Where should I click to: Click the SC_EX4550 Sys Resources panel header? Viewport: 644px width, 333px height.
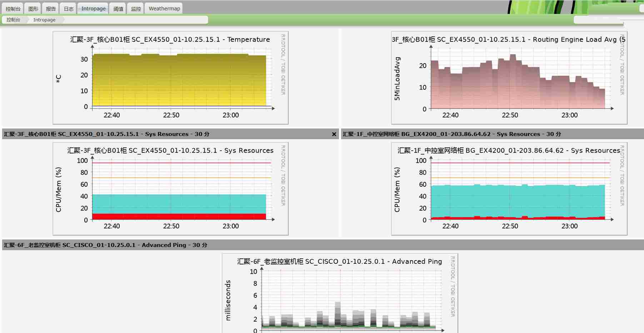click(107, 134)
